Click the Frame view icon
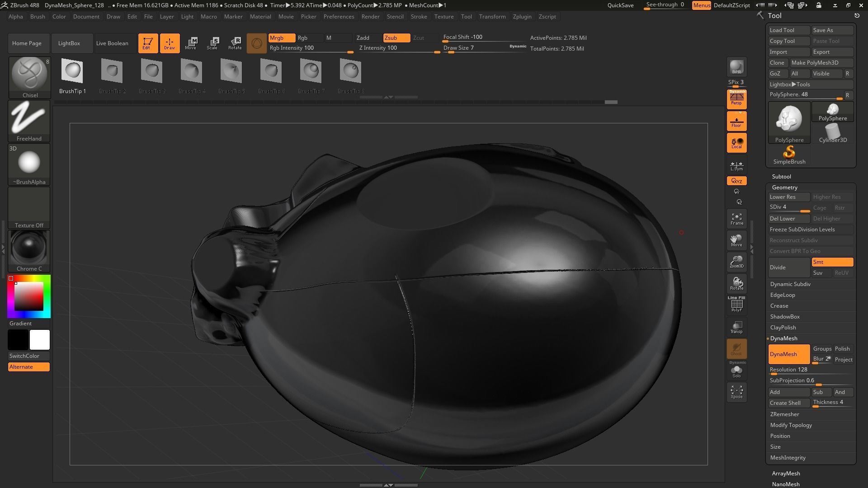Image resolution: width=868 pixels, height=488 pixels. [x=736, y=219]
